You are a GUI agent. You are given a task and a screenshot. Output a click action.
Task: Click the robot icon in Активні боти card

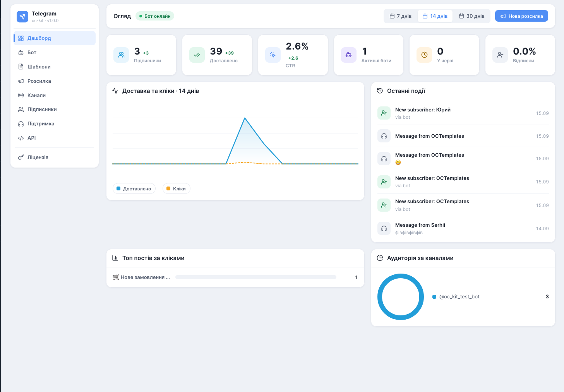349,55
